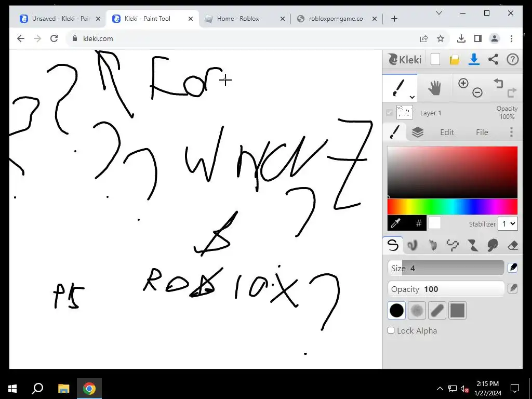
Task: Reload the kleki.com page
Action: pyautogui.click(x=54, y=38)
